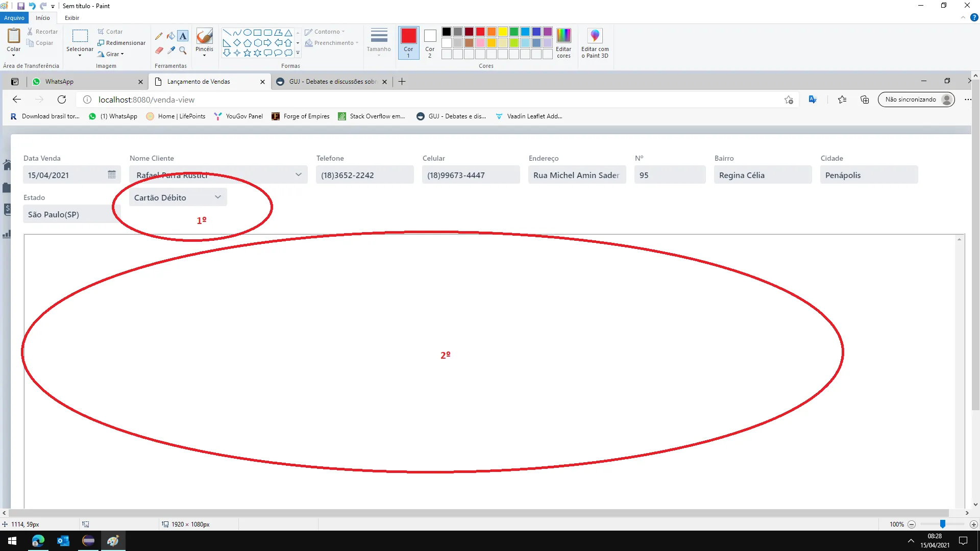This screenshot has width=980, height=551.
Task: Click the Editar com Paint 3D icon
Action: coord(595,36)
